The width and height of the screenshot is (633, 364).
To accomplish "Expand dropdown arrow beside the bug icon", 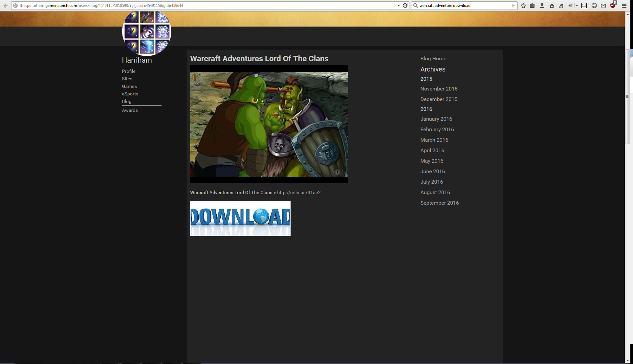I will click(x=577, y=6).
